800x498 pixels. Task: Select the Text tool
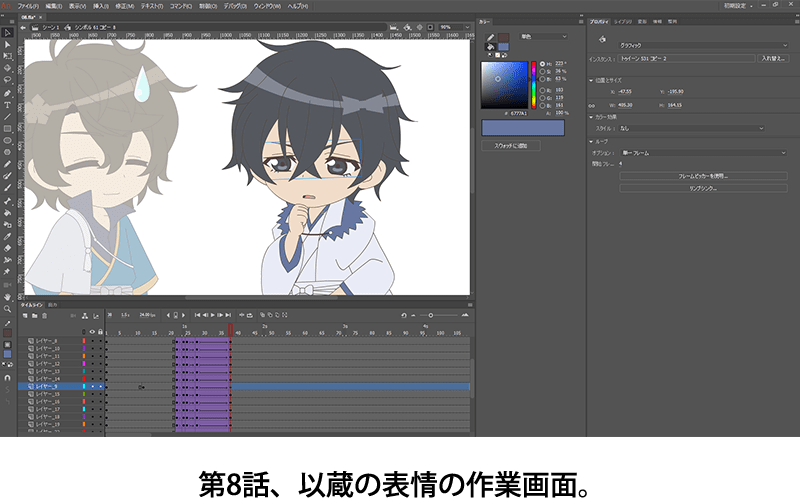point(7,105)
